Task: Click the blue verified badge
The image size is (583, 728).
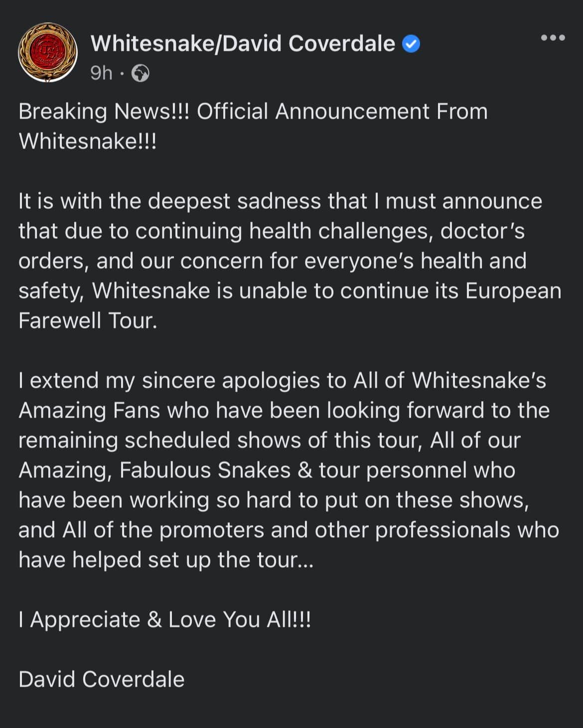Action: [411, 44]
